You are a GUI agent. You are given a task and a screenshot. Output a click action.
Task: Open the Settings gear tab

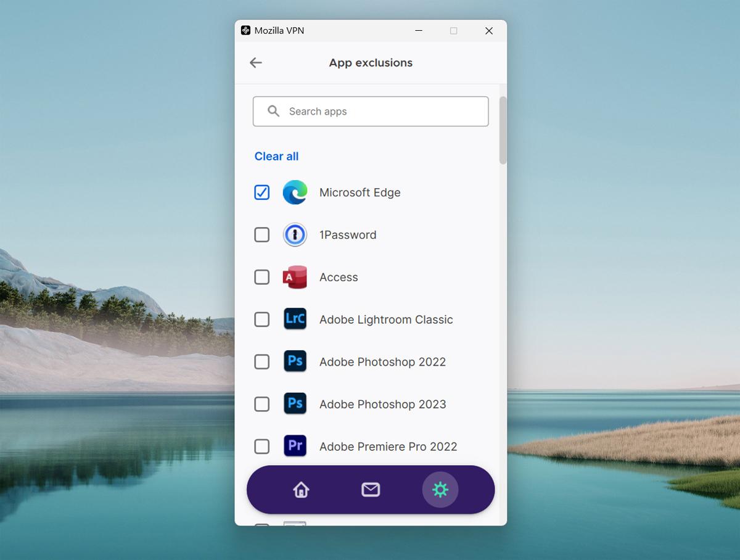coord(440,490)
